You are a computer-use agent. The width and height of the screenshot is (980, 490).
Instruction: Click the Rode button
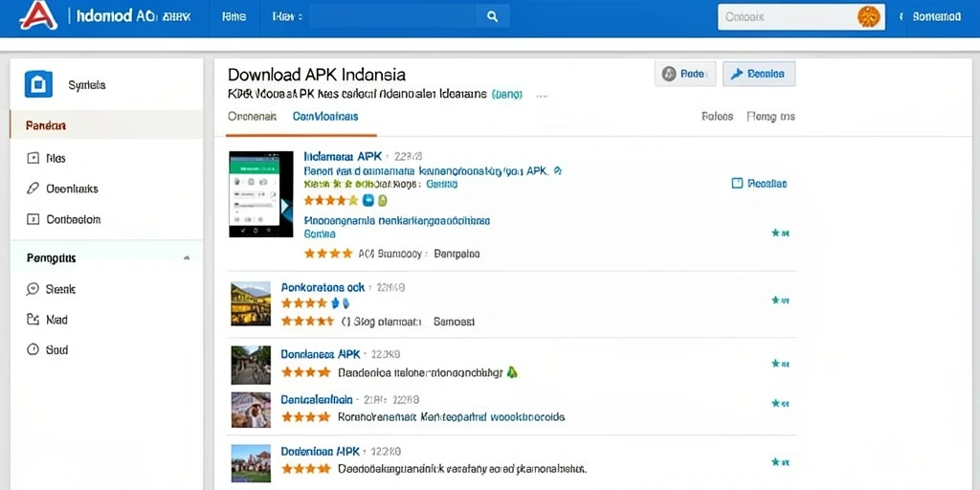pyautogui.click(x=685, y=74)
